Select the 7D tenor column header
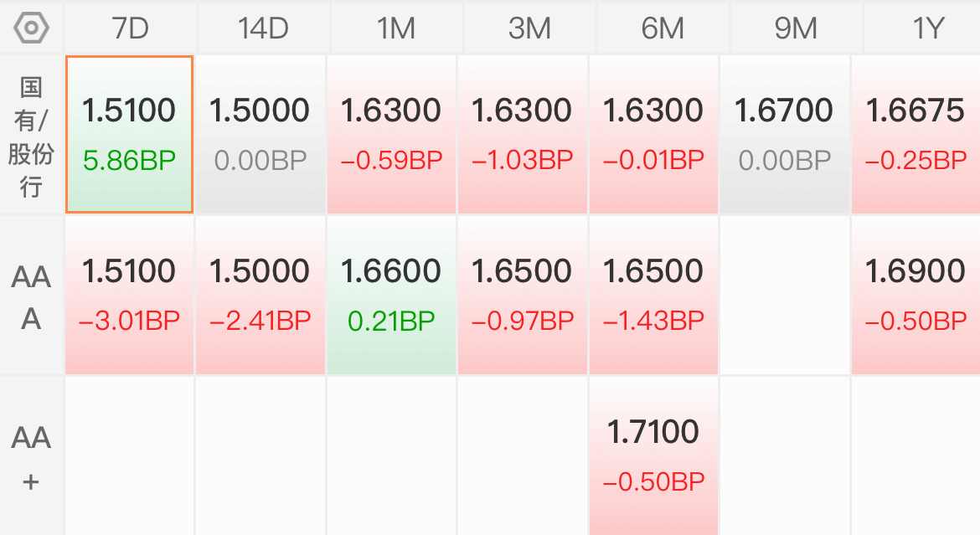The image size is (980, 535). [130, 28]
